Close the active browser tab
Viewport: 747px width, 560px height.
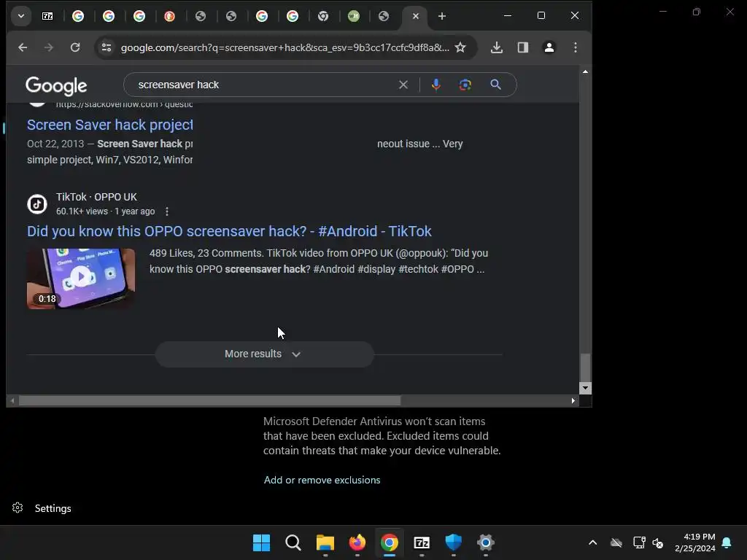415,16
